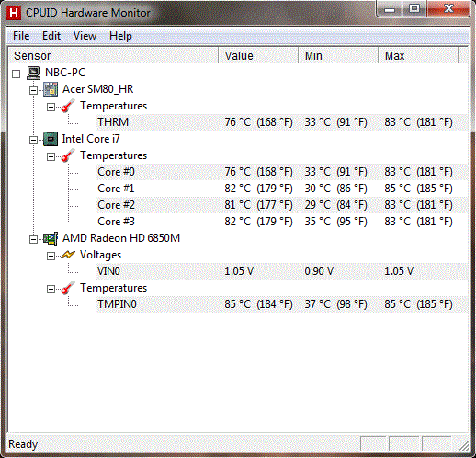This screenshot has height=458, width=476.
Task: Select the Intel Core i7 label
Action: point(91,139)
